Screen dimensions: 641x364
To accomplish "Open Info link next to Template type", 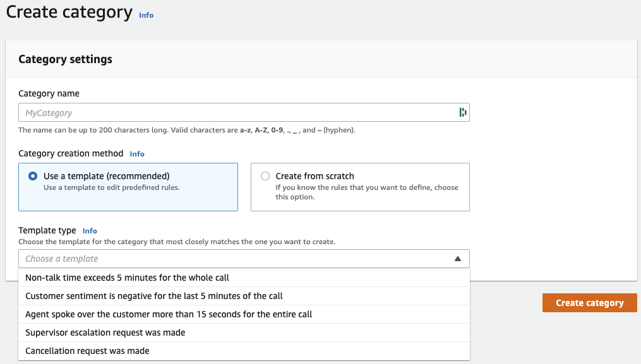I will (90, 231).
